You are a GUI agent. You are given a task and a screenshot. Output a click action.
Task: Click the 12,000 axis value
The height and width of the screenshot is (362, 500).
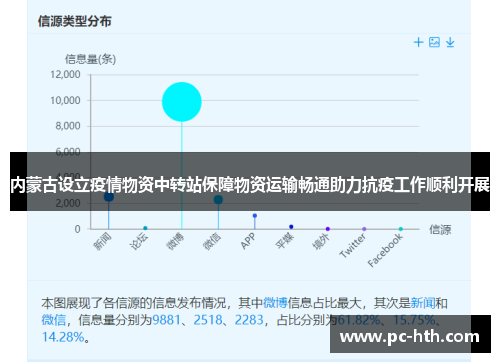[65, 74]
